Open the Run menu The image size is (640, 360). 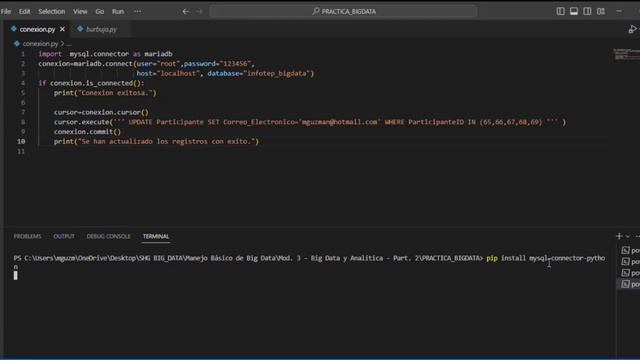(118, 11)
